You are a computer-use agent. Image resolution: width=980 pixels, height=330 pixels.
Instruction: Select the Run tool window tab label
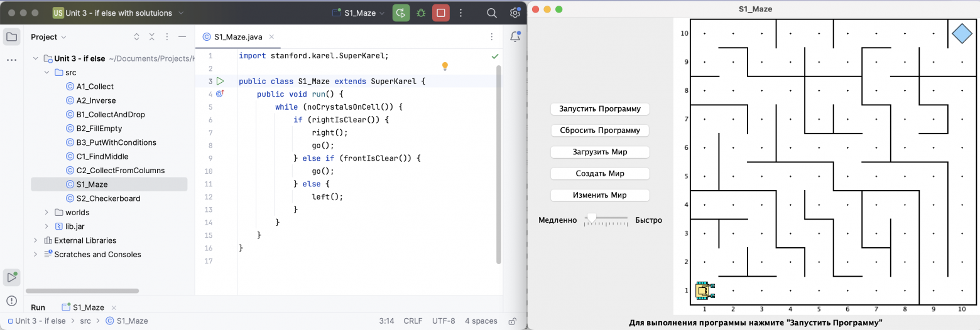(38, 307)
